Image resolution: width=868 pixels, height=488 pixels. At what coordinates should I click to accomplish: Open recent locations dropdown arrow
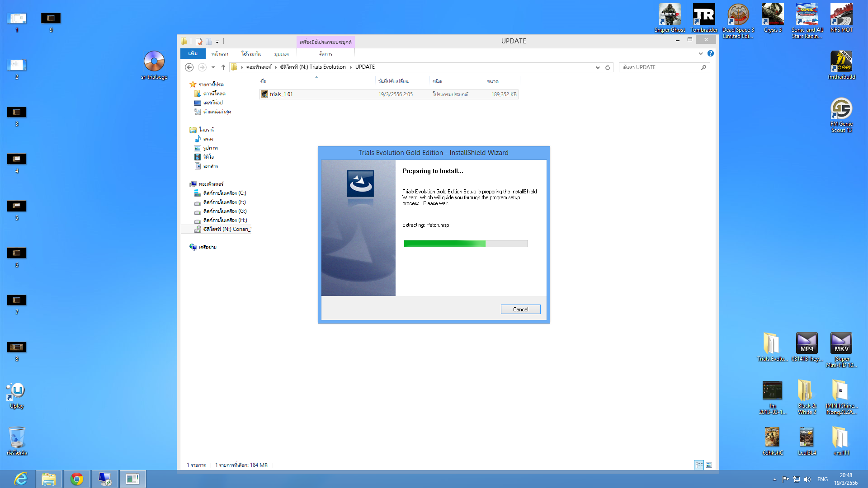(213, 67)
